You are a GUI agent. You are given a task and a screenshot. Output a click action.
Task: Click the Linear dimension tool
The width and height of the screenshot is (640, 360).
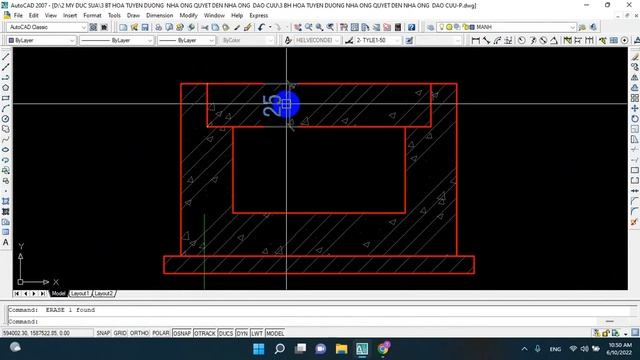476,40
